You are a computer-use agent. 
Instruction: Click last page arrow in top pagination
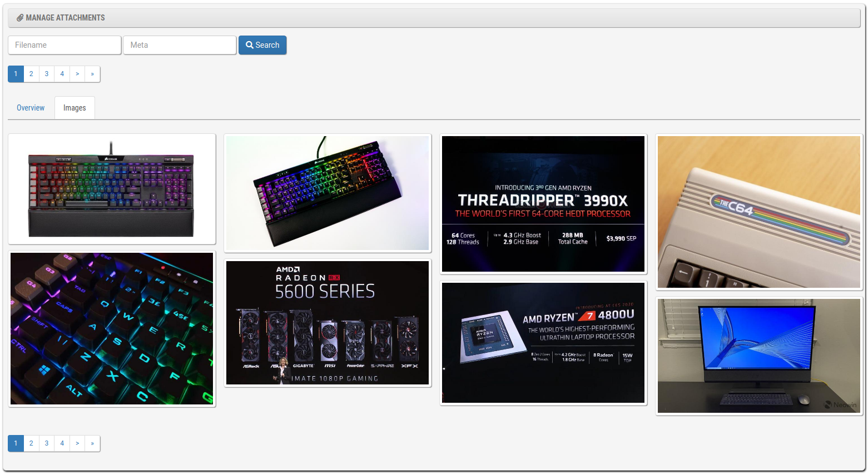92,74
